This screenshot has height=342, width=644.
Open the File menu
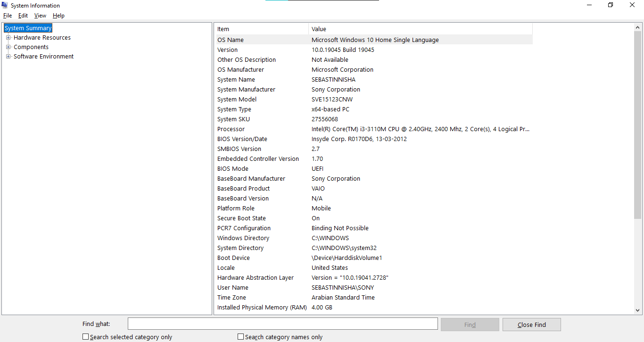pyautogui.click(x=8, y=15)
